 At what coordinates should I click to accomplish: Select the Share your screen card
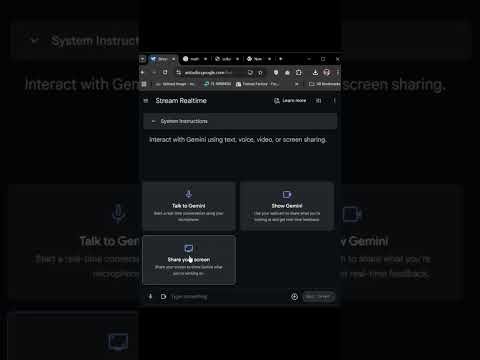click(x=189, y=260)
